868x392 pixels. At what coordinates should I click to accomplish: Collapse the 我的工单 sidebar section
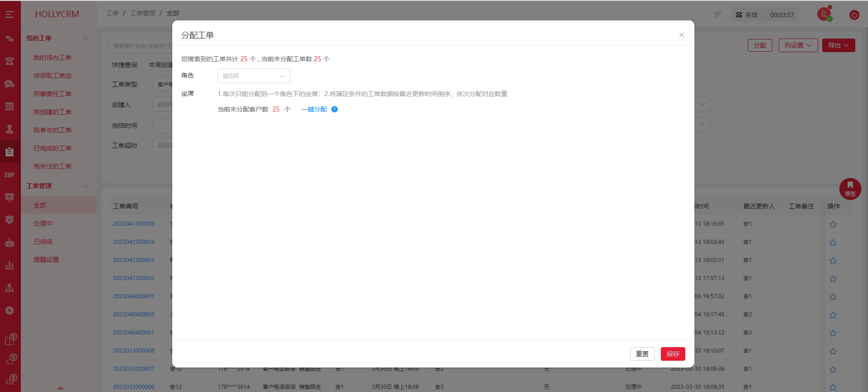tap(85, 39)
